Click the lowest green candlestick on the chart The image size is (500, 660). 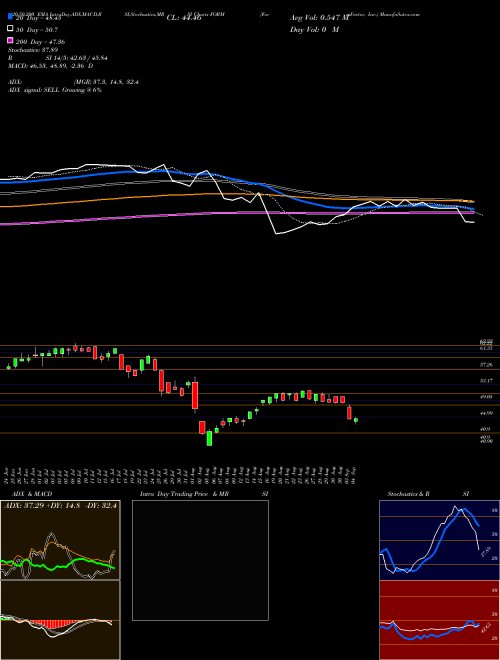click(209, 438)
